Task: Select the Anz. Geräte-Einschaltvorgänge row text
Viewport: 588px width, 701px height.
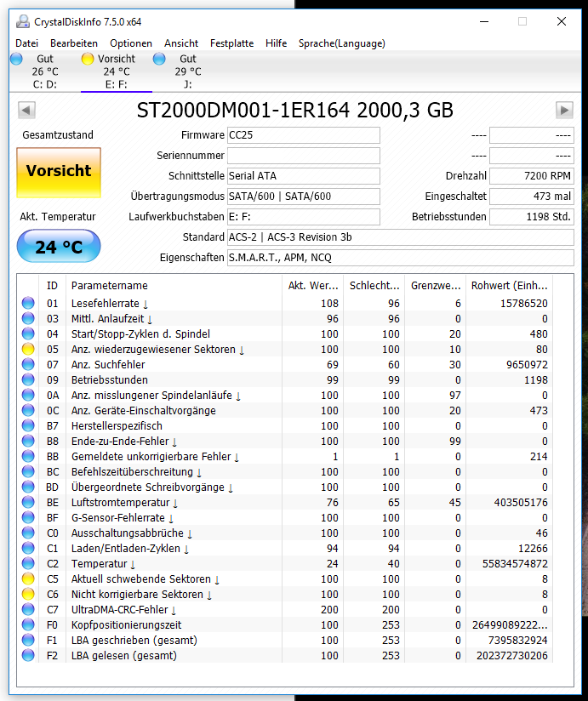Action: point(144,410)
